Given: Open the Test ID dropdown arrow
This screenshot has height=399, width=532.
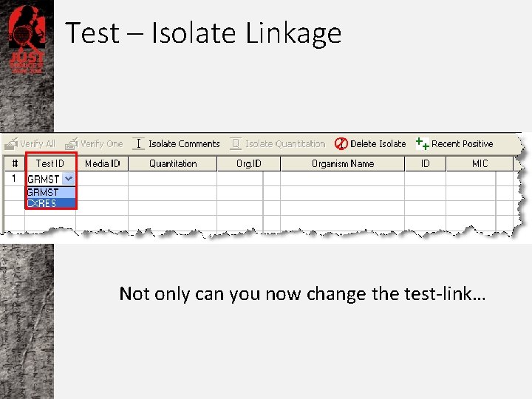Looking at the screenshot, I should tap(68, 179).
